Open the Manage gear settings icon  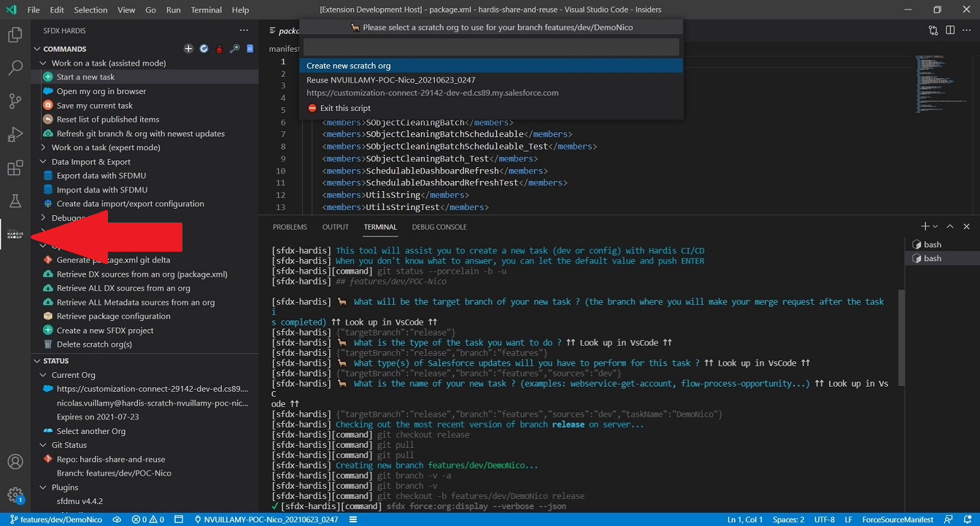coord(15,495)
